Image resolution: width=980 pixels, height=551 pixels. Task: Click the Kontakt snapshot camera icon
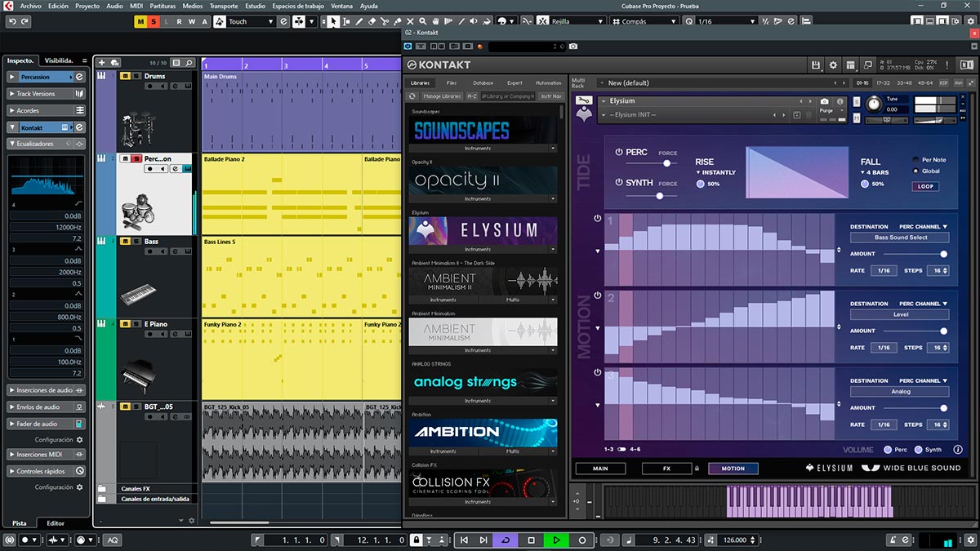click(824, 101)
